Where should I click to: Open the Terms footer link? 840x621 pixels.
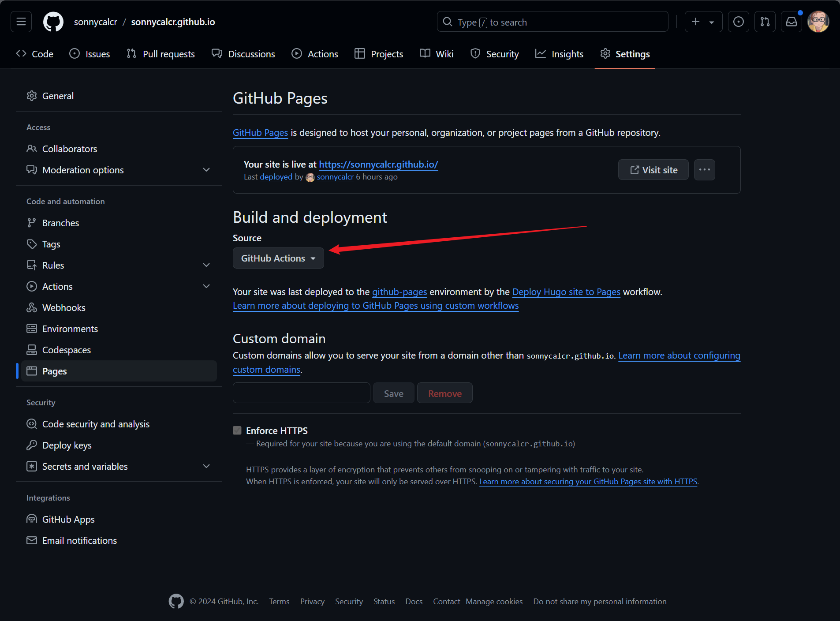tap(279, 602)
